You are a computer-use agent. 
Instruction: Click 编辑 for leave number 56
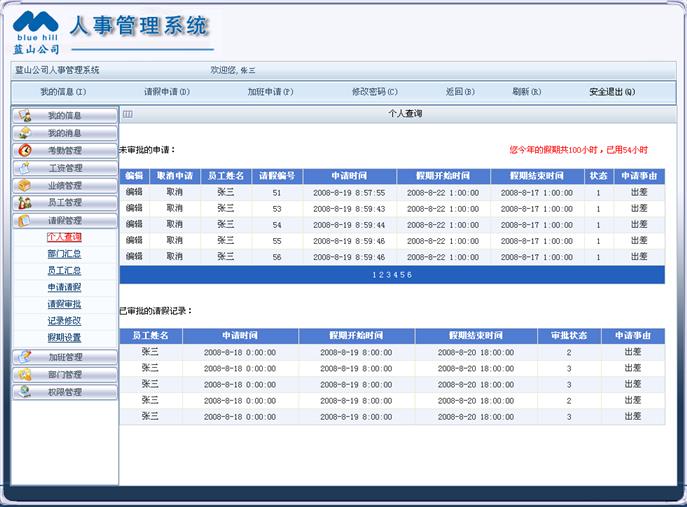point(134,257)
